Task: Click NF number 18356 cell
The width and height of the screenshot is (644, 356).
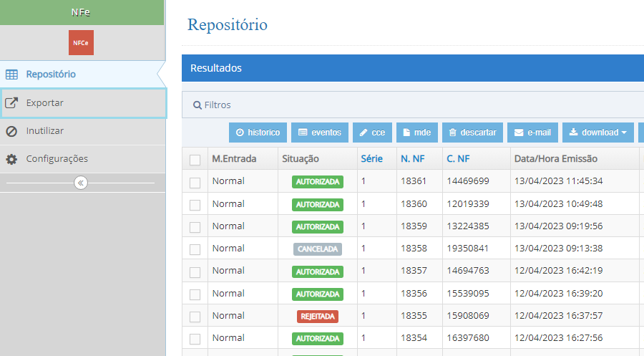Action: click(414, 294)
